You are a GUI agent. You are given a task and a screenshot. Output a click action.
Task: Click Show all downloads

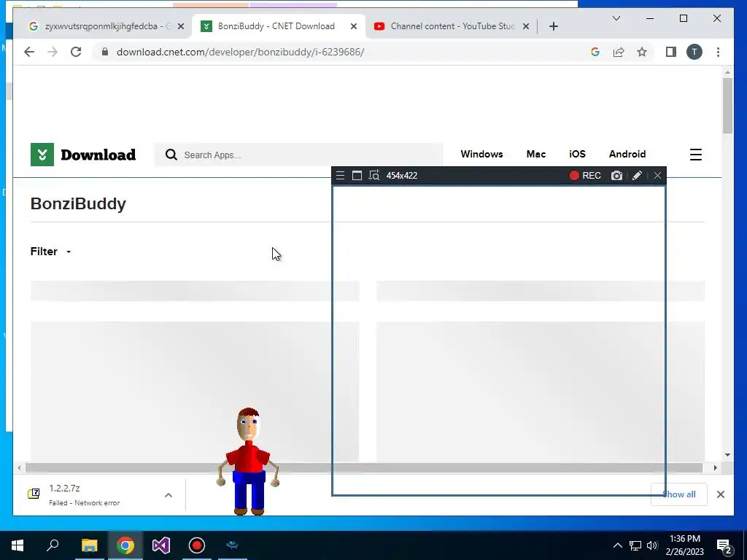point(679,494)
